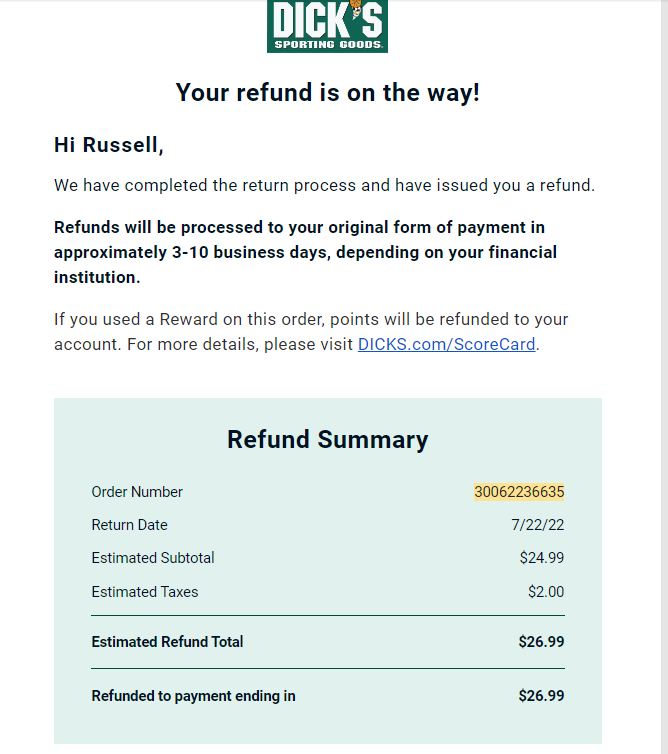Click the Dick's Sporting Goods logo

click(x=327, y=26)
